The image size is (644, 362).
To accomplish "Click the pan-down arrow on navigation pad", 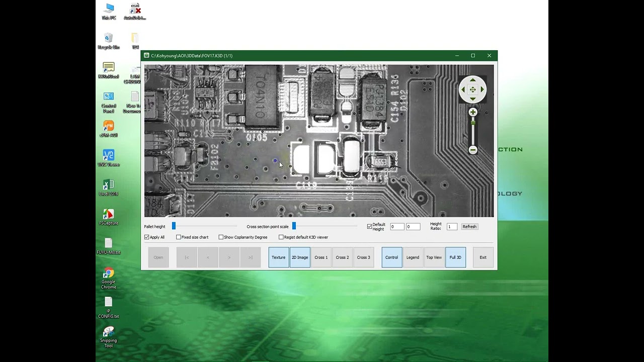I will [472, 99].
